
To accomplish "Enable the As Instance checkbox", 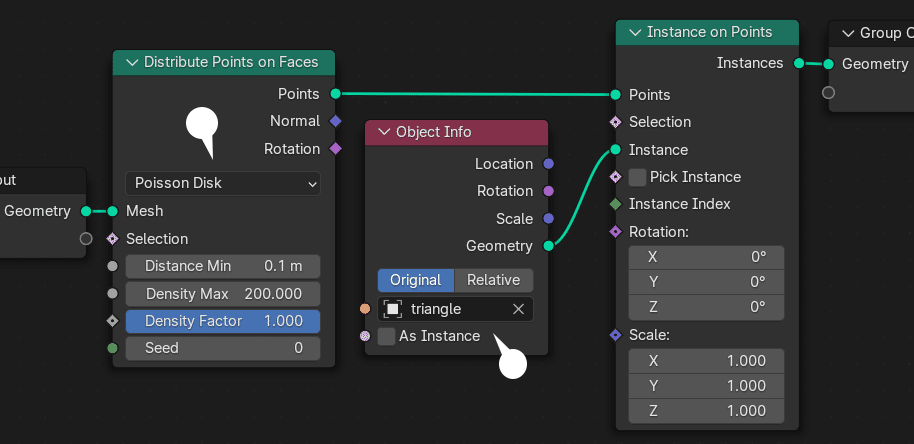I will coord(387,336).
